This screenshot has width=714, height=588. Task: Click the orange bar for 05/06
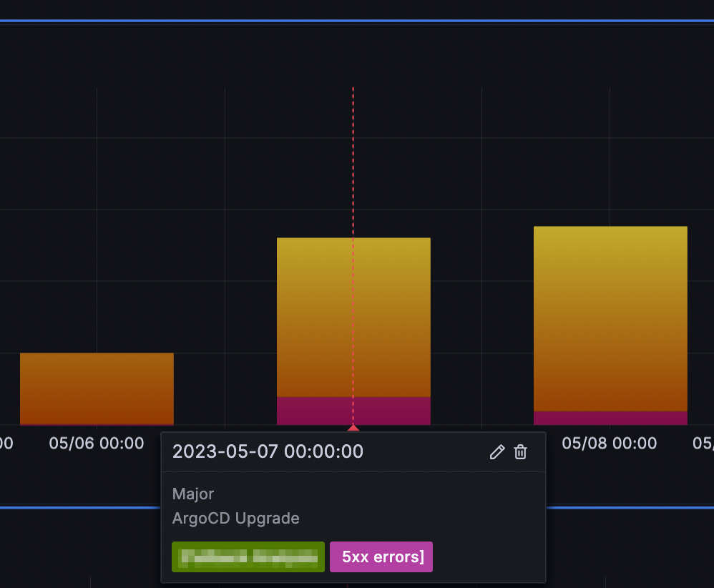pyautogui.click(x=97, y=388)
